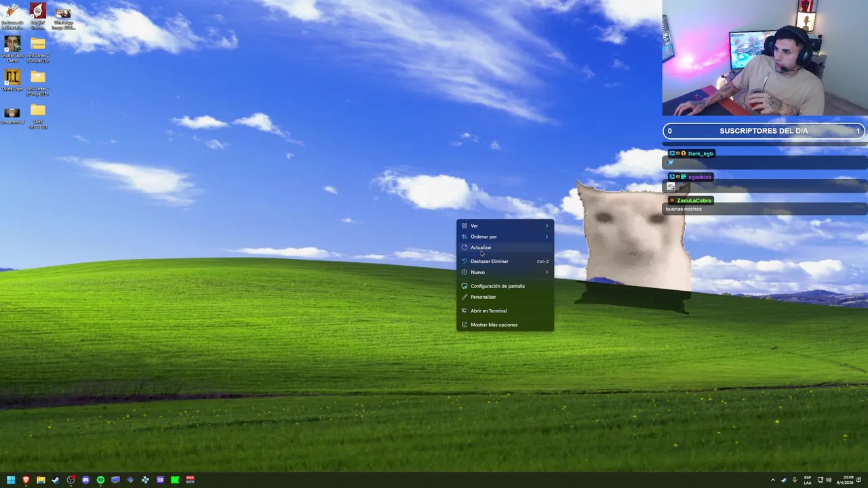
Task: Click the Dark_kgb chat username
Action: click(x=701, y=154)
